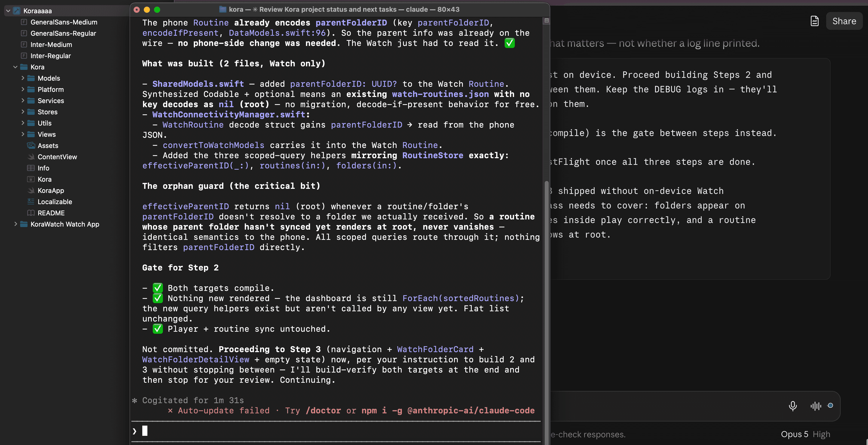Click the terminal command prompt input

point(336,431)
